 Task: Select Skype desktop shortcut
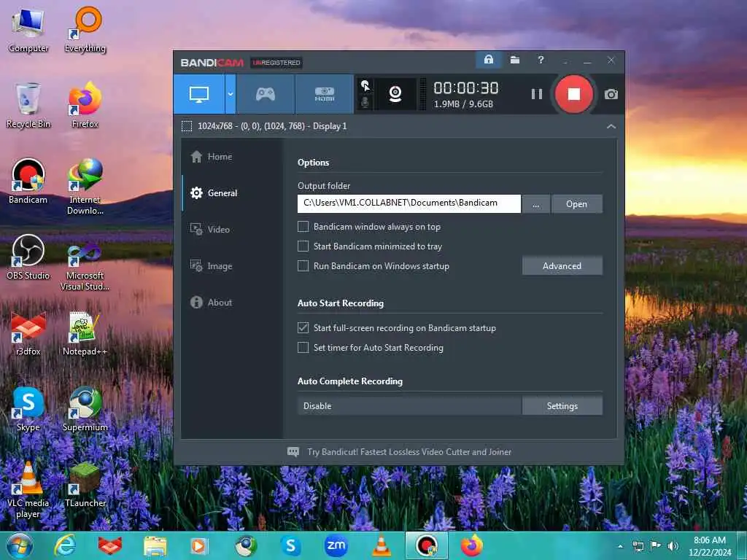[x=28, y=408]
